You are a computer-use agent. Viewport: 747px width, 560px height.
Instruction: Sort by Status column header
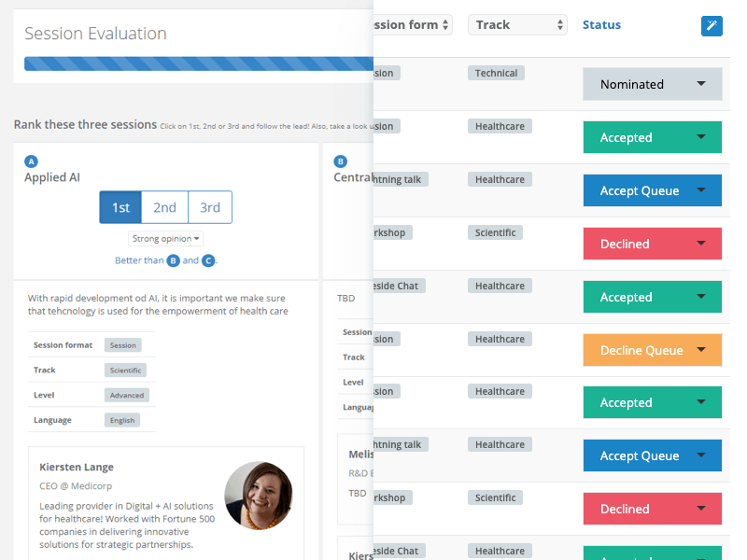[601, 25]
